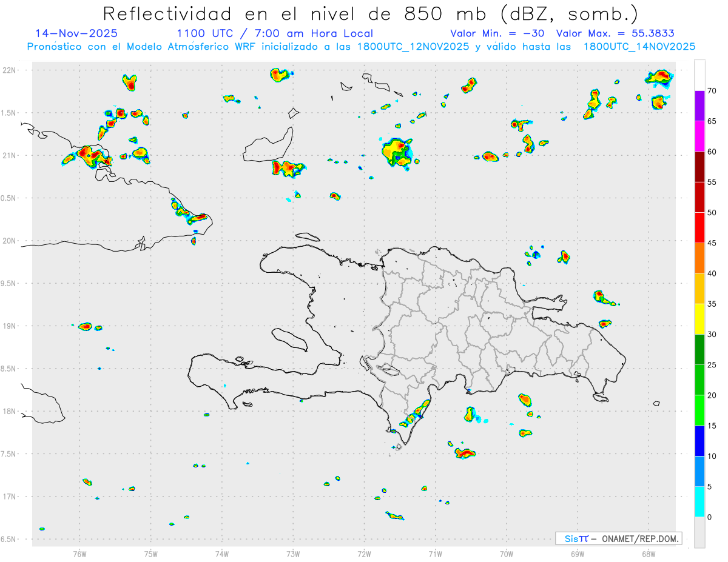Click the colorbar tick label '50'
The image size is (728, 562).
712,213
